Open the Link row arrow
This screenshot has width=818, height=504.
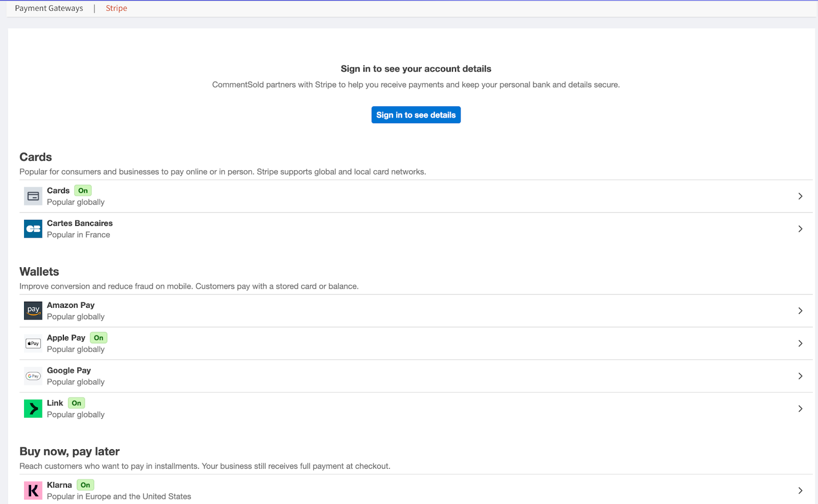(800, 409)
